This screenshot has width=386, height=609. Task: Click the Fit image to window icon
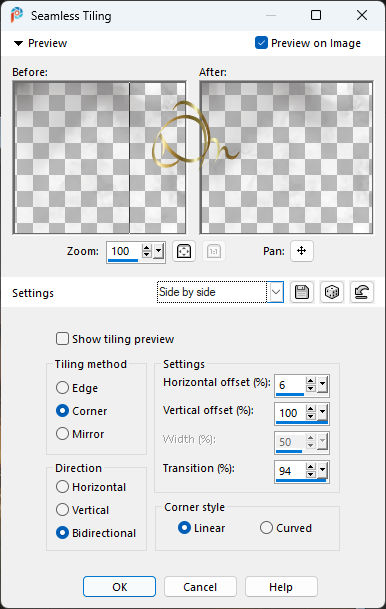(x=184, y=251)
